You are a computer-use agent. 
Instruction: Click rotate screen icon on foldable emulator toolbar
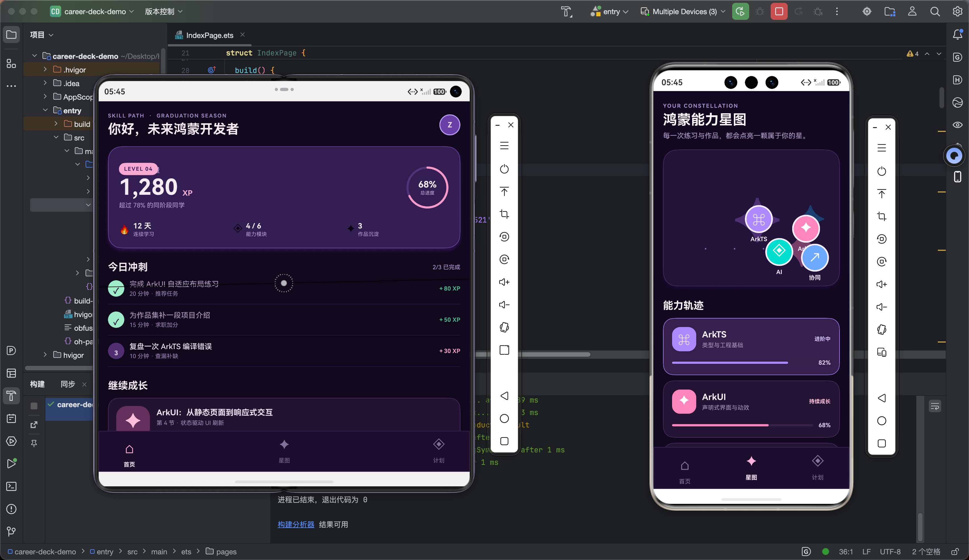[504, 328]
